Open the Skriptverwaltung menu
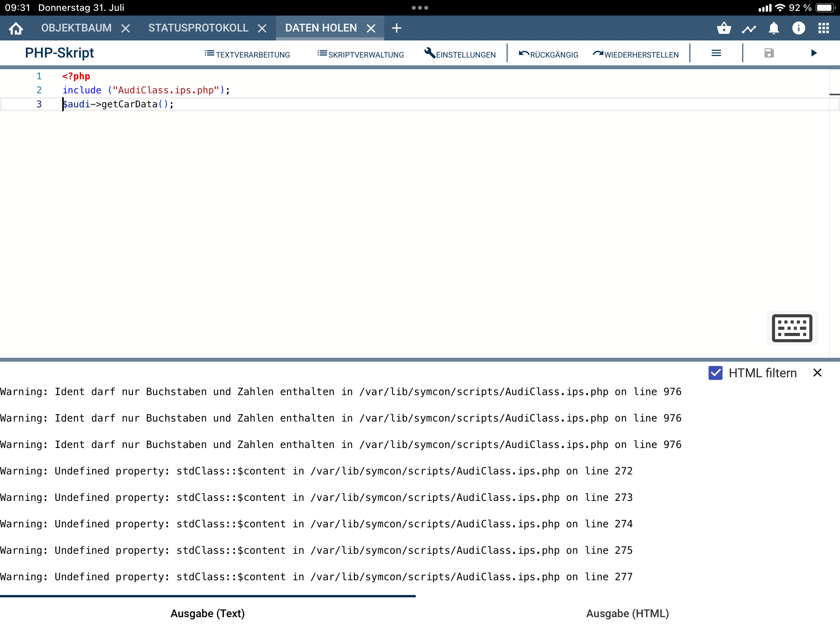The width and height of the screenshot is (840, 630). (x=360, y=54)
